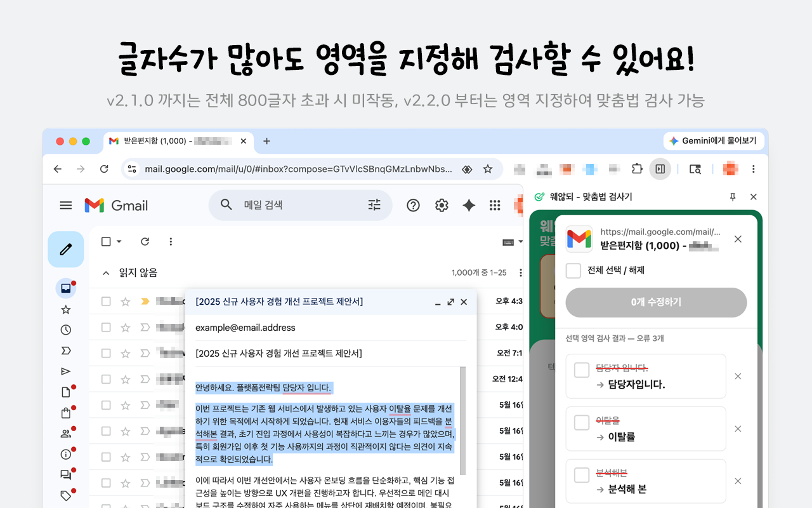The width and height of the screenshot is (812, 508).
Task: Select the first unread email row checkbox
Action: (x=106, y=301)
